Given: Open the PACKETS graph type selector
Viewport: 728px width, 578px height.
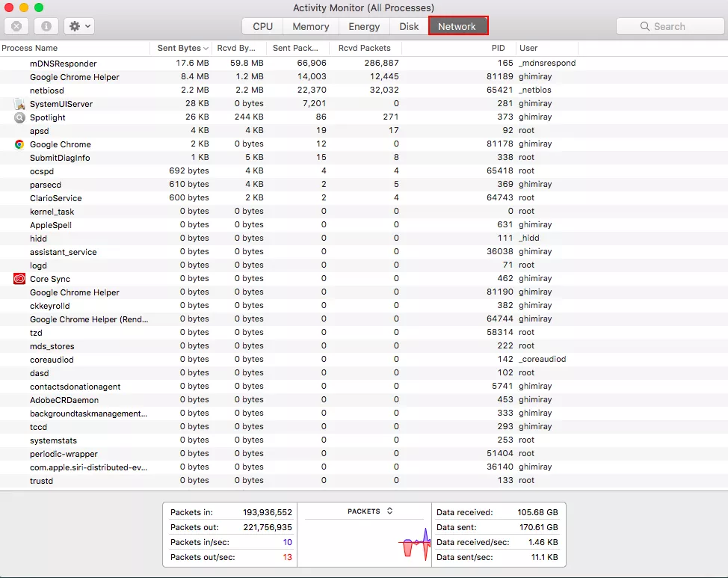Looking at the screenshot, I should [370, 511].
